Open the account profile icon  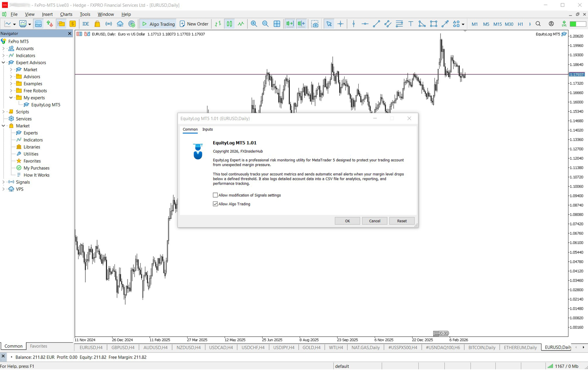click(x=551, y=24)
